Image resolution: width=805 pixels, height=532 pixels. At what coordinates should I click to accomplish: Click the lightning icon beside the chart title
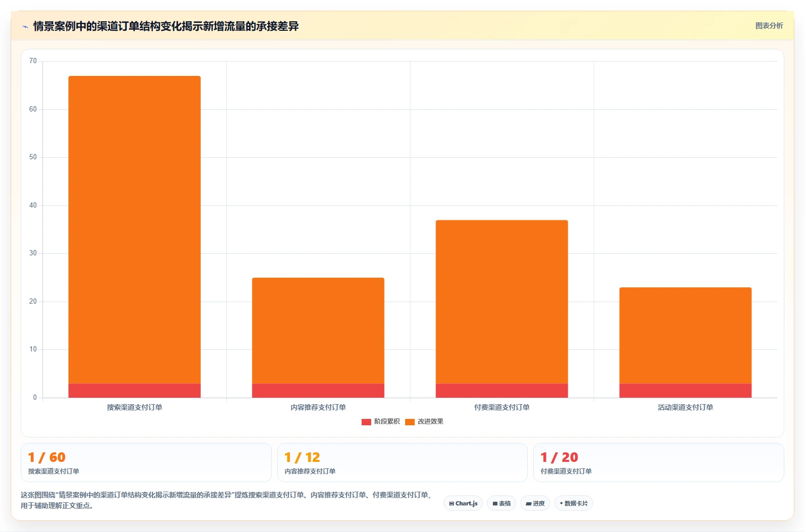[25, 27]
